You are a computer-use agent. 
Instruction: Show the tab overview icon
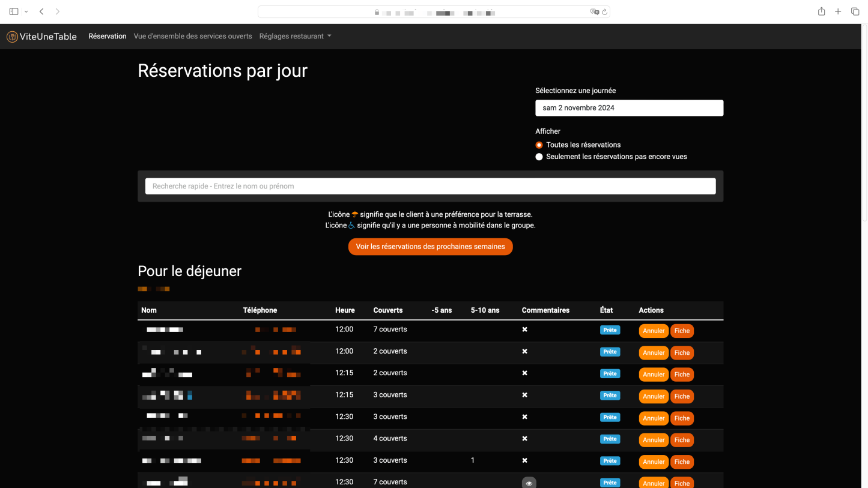tap(855, 11)
